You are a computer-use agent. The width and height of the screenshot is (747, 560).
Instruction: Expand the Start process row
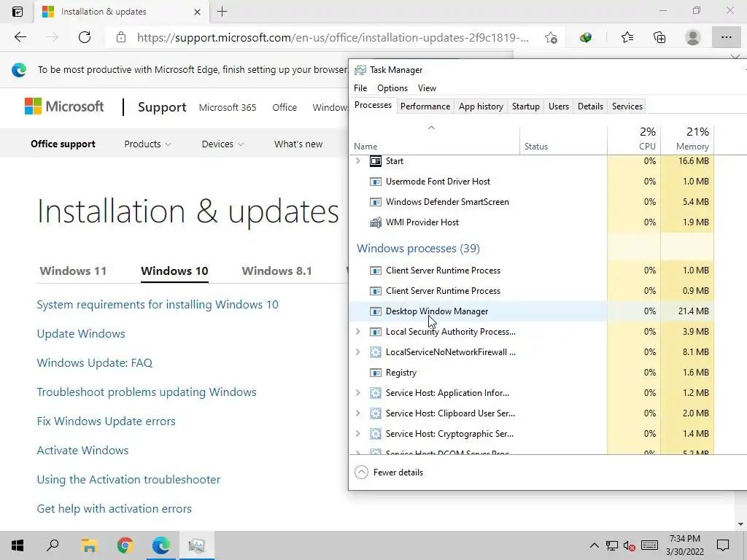pos(358,161)
